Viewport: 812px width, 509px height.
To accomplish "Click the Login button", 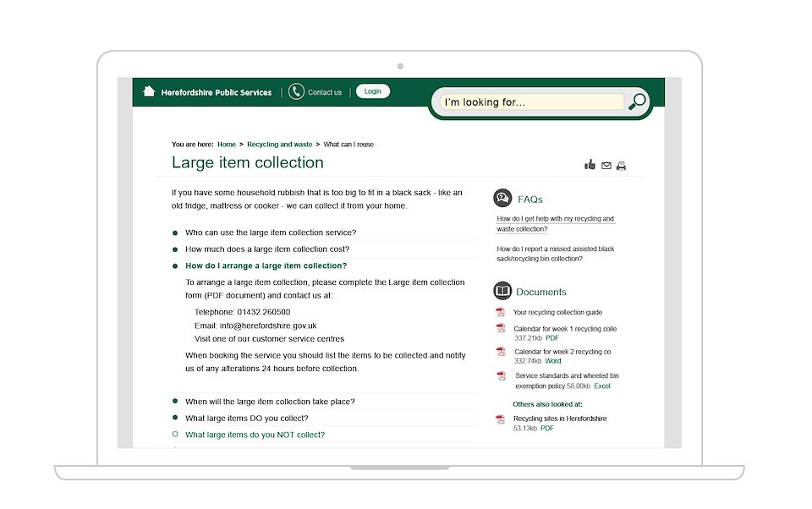I will coord(373,91).
